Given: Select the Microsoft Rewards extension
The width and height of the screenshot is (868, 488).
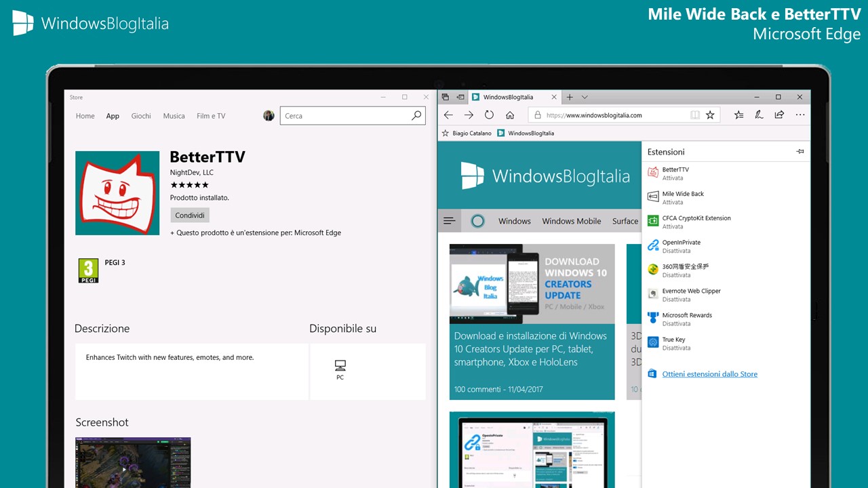Looking at the screenshot, I should pyautogui.click(x=726, y=319).
